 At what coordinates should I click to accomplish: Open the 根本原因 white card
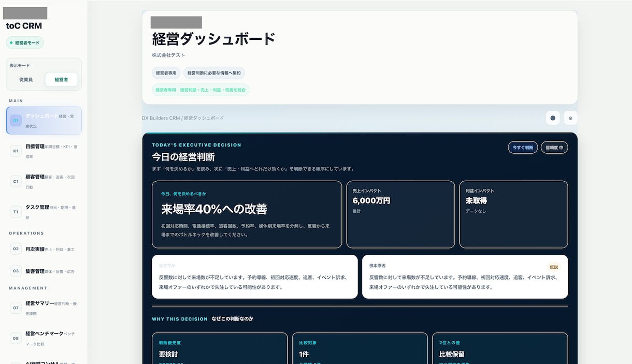point(465,276)
